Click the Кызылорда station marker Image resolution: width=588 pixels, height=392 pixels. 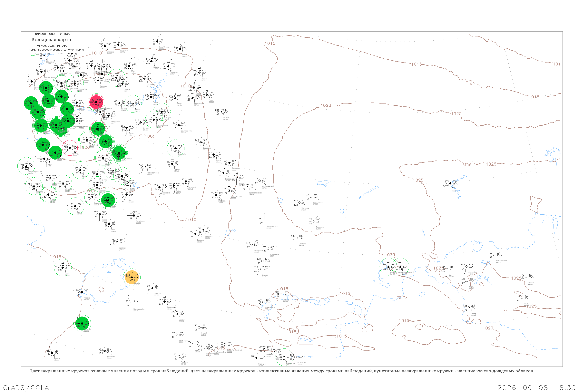tap(164, 301)
